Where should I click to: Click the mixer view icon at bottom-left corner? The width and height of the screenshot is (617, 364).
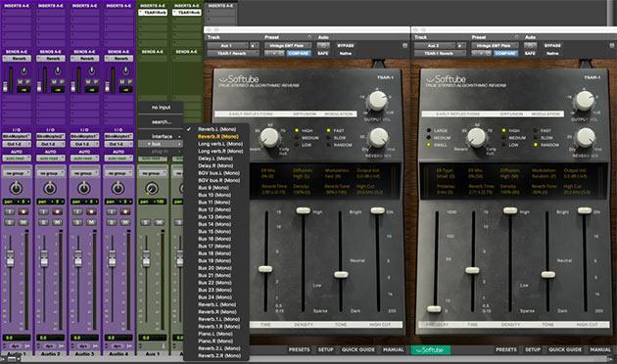click(x=12, y=359)
